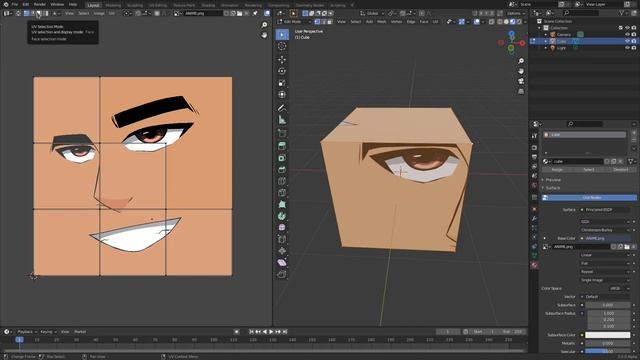Select the Extrude Region tool
This screenshot has height=360, width=640.
point(282,146)
